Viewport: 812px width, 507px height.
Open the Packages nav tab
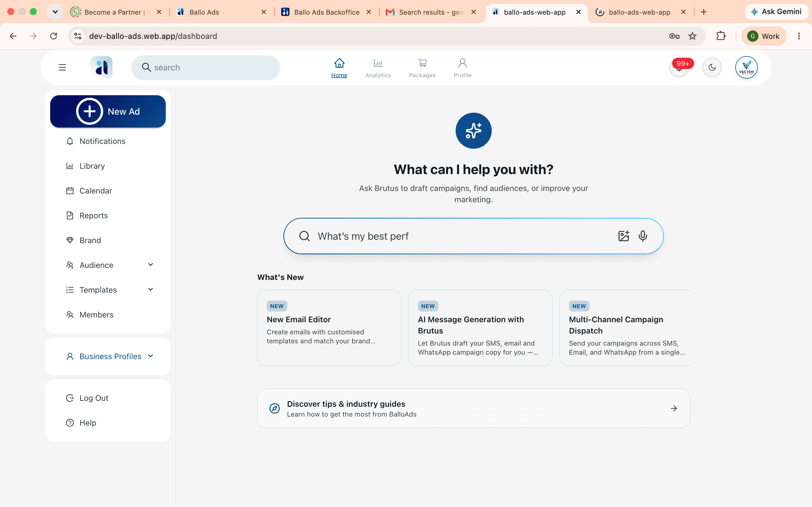click(x=422, y=68)
